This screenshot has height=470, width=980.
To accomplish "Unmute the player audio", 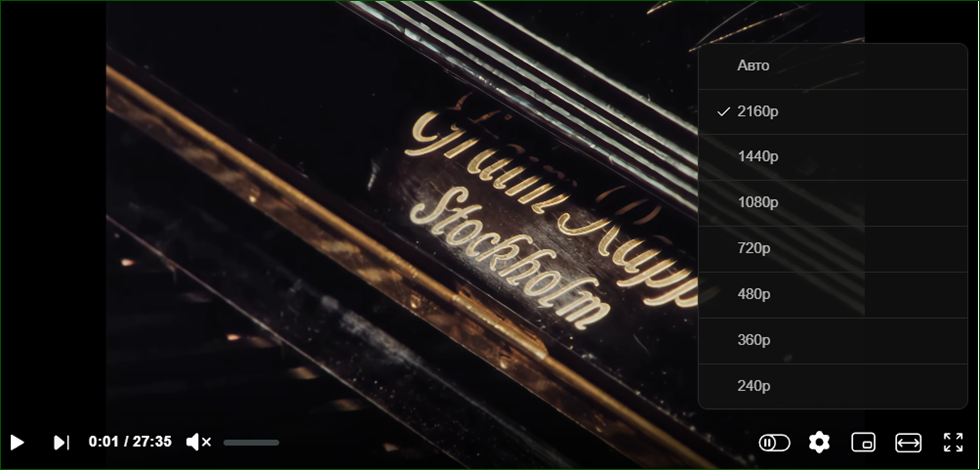I will click(x=199, y=442).
